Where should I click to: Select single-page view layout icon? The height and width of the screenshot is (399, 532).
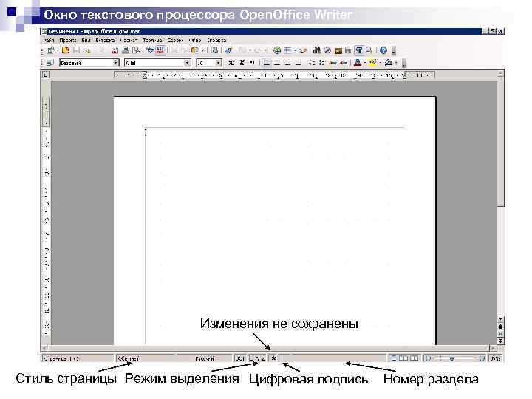coord(394,358)
